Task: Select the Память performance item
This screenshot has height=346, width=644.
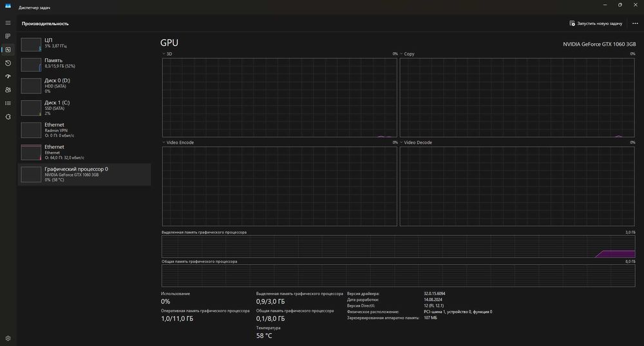Action: (84, 63)
